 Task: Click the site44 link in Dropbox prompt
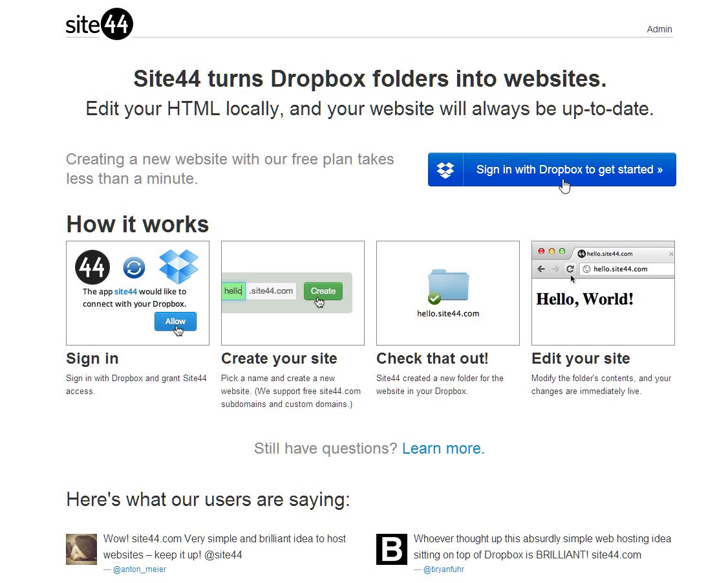tap(125, 292)
